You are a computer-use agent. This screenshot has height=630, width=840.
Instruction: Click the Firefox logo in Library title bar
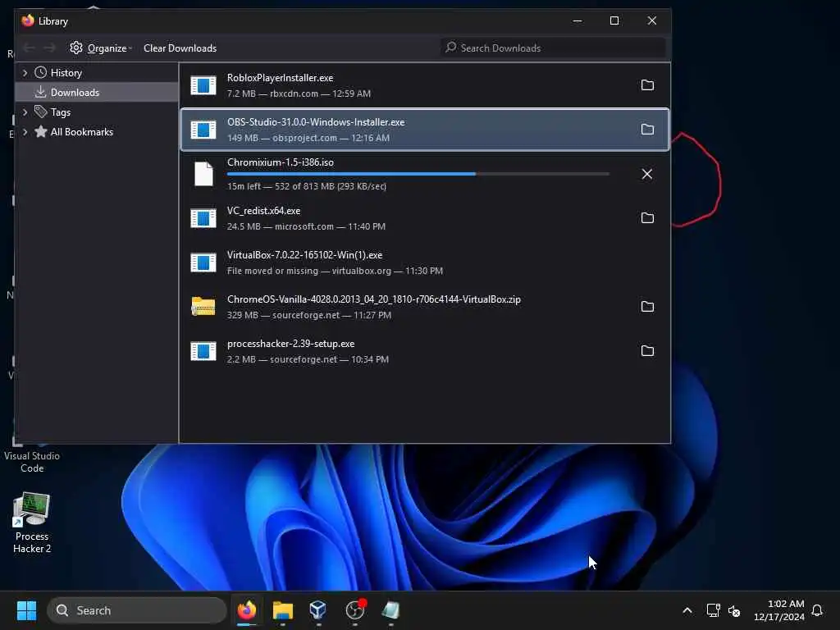(28, 21)
